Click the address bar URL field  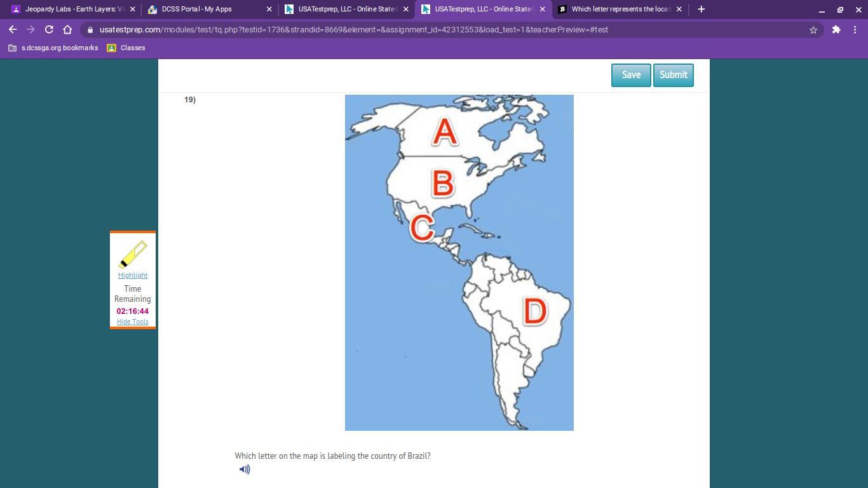[x=381, y=30]
